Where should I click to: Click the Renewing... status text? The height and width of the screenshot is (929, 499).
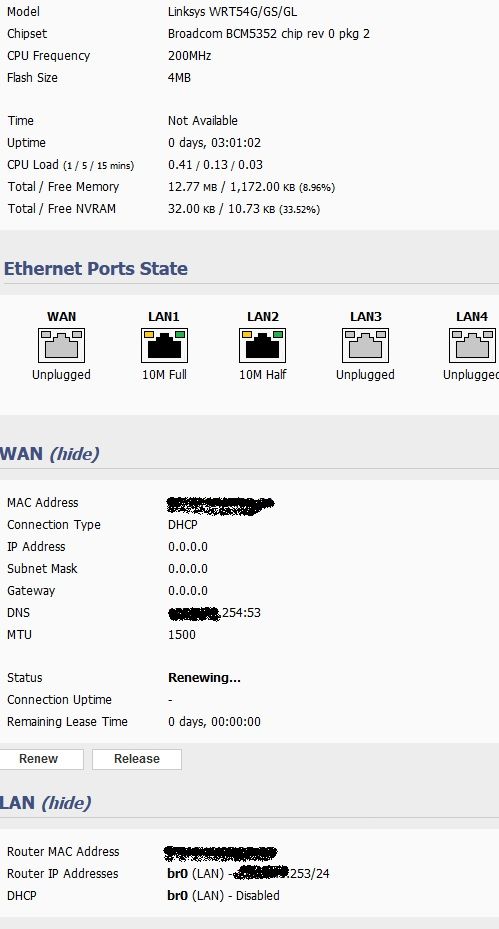(204, 678)
